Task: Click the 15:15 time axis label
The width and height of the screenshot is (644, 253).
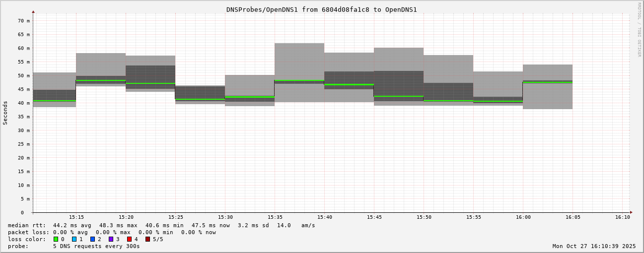Action: (x=76, y=217)
